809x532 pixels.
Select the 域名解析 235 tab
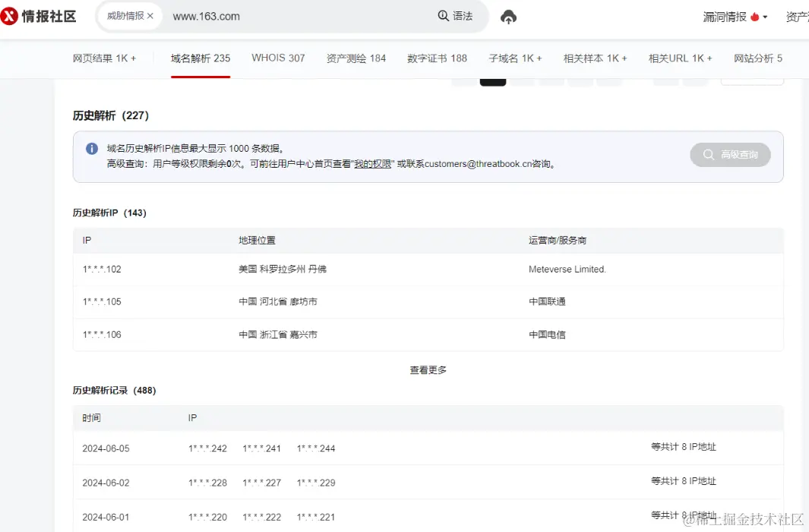[201, 58]
